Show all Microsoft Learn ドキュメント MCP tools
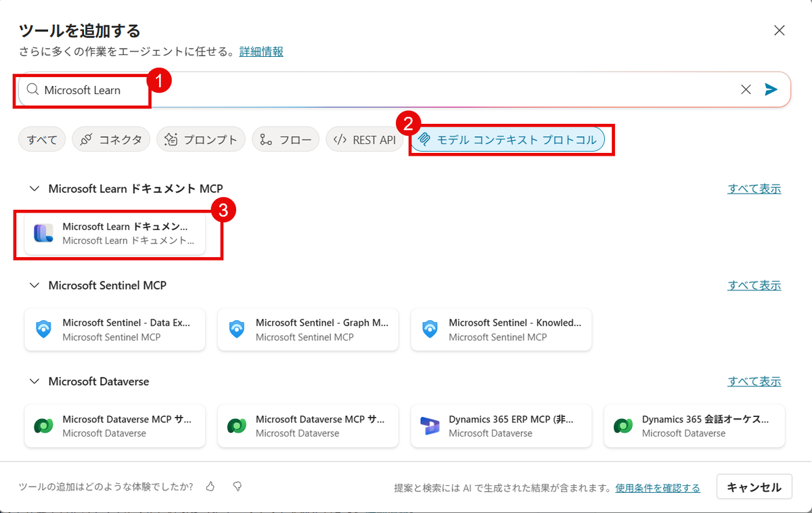Viewport: 812px width, 513px height. [754, 189]
